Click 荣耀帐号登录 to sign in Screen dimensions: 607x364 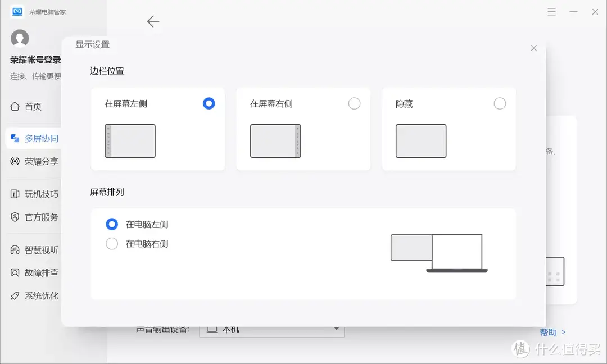pos(35,60)
